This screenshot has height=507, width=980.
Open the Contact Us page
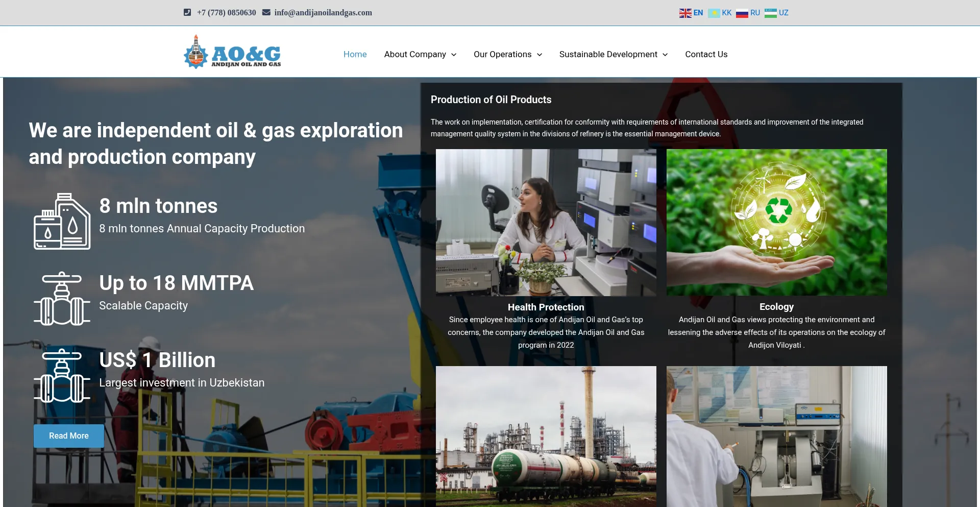click(706, 54)
